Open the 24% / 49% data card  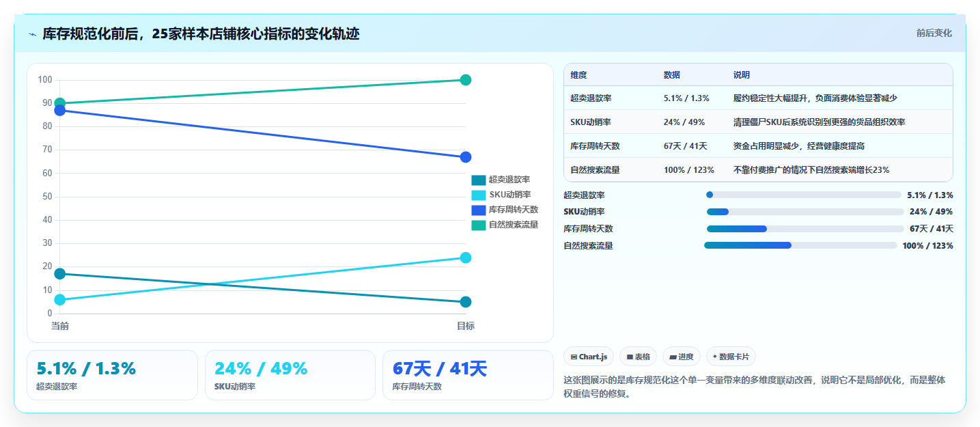(x=290, y=375)
